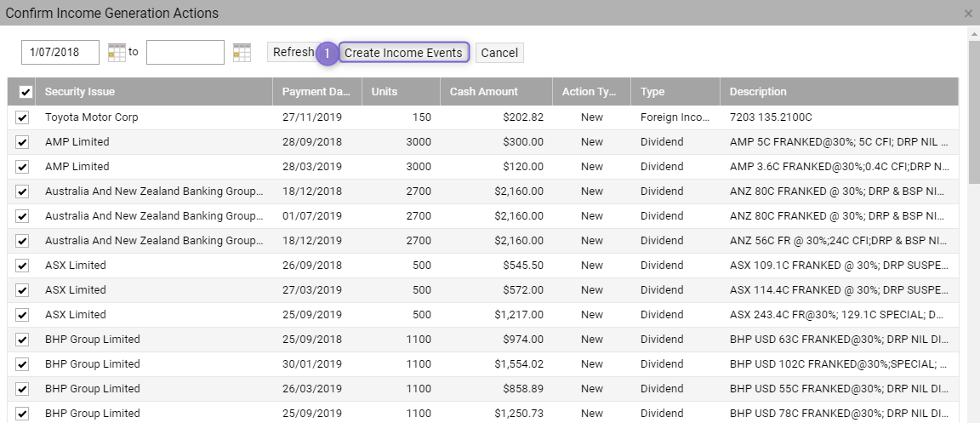Click the $974.00 cash amount cell
This screenshot has height=423, width=980.
click(523, 339)
